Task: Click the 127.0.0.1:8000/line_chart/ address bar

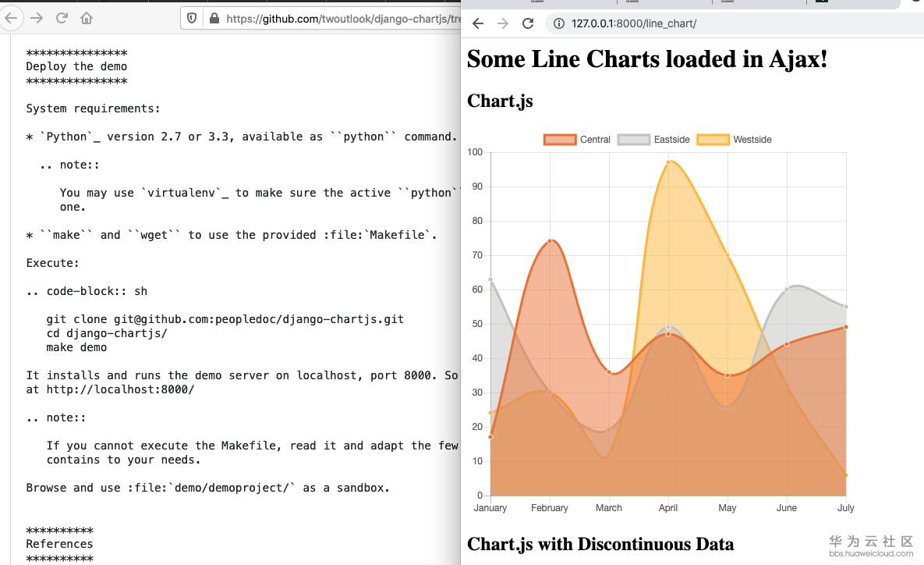Action: click(x=633, y=23)
